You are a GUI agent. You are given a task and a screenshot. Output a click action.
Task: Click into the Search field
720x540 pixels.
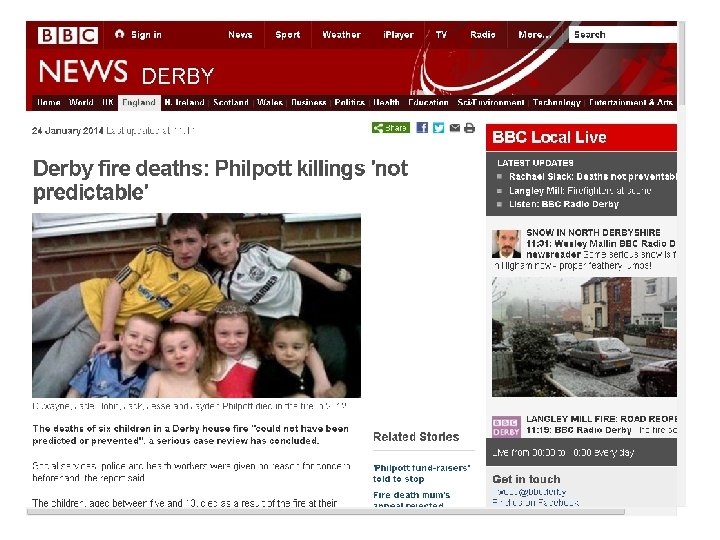[x=623, y=34]
